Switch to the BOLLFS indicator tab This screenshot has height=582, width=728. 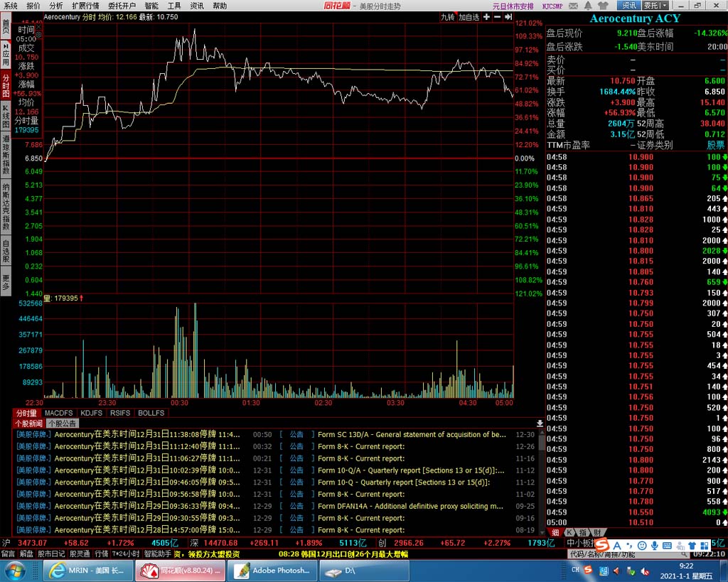[151, 413]
